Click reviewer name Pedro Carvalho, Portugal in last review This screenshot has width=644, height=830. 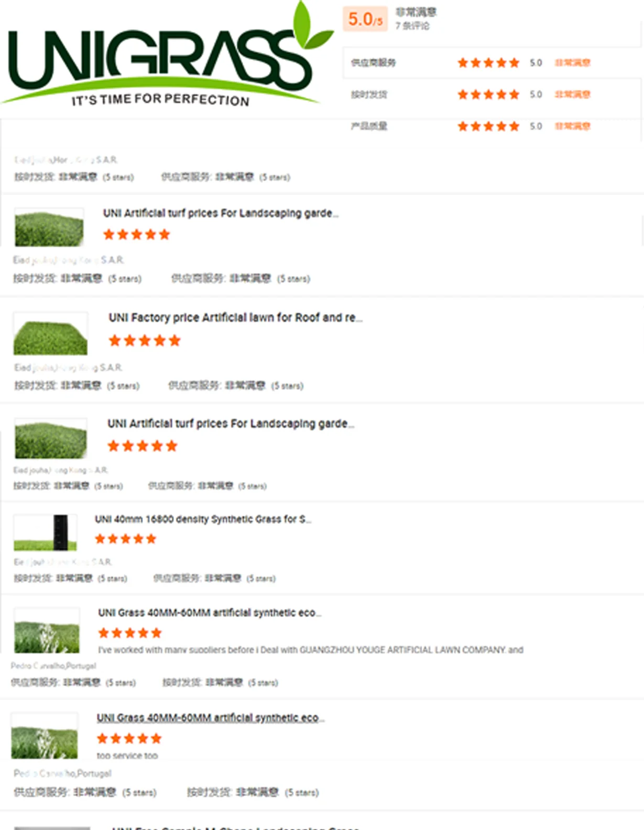(x=62, y=773)
